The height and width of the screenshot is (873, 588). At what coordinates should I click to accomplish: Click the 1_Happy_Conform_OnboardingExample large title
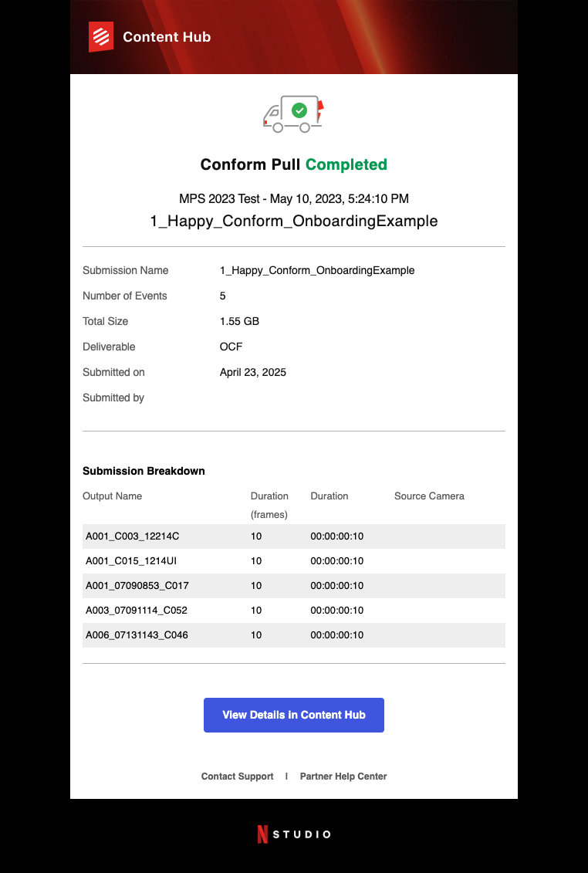(x=294, y=221)
